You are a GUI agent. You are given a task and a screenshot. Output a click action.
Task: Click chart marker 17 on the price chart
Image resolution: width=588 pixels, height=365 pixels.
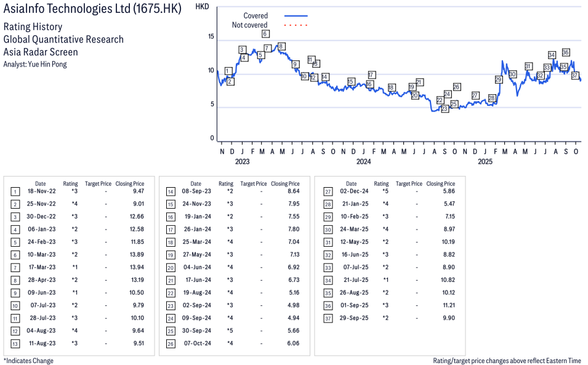coord(371,74)
